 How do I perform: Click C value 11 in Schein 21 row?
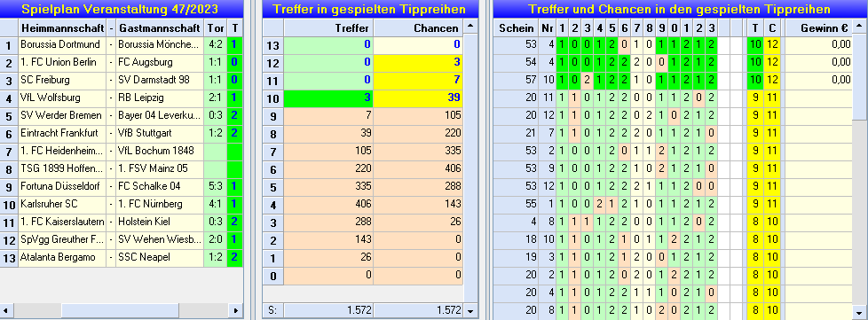click(773, 133)
